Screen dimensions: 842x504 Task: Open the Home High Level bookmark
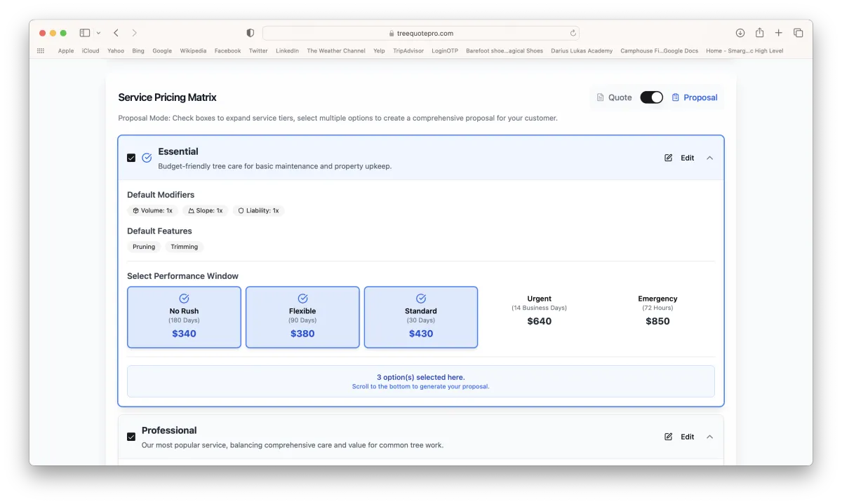(x=744, y=50)
